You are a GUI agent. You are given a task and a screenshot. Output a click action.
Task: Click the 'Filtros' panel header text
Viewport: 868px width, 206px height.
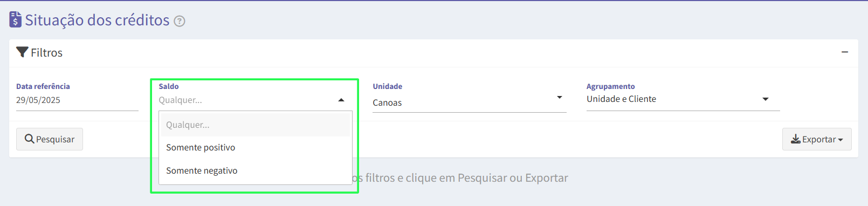tap(46, 52)
